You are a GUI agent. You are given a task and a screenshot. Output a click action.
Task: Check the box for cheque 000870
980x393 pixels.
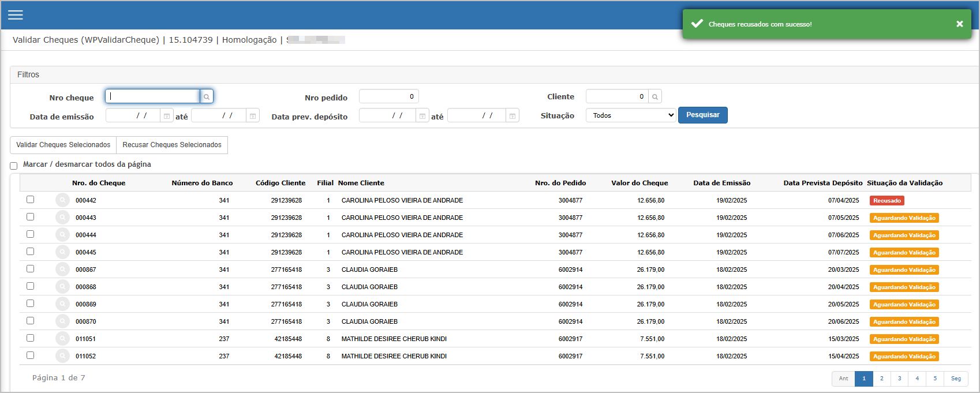(30, 320)
